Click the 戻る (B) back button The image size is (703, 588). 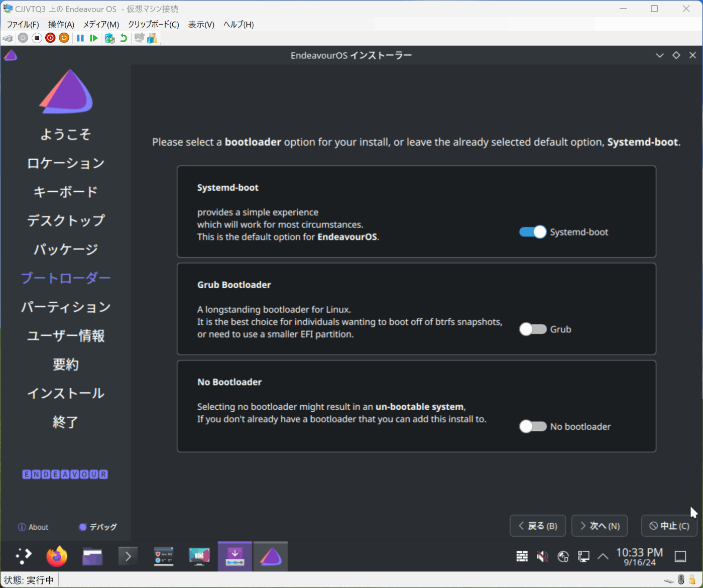(x=538, y=526)
